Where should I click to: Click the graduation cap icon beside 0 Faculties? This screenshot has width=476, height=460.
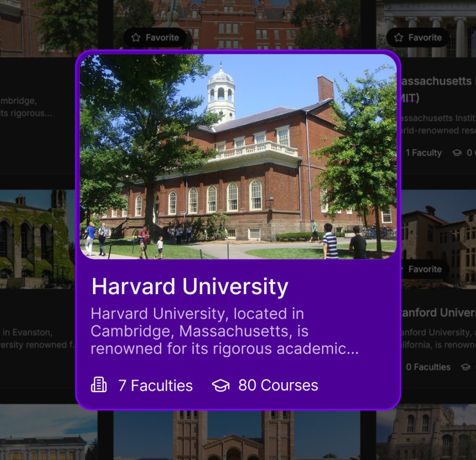465,367
